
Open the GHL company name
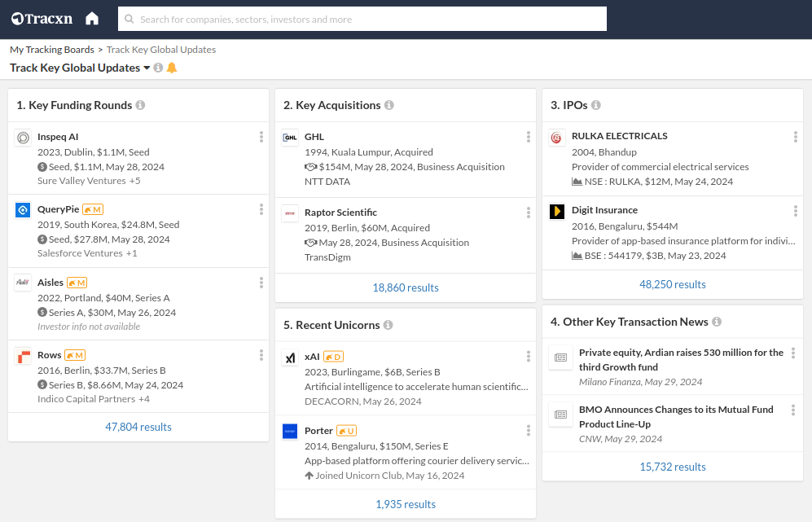click(x=314, y=137)
